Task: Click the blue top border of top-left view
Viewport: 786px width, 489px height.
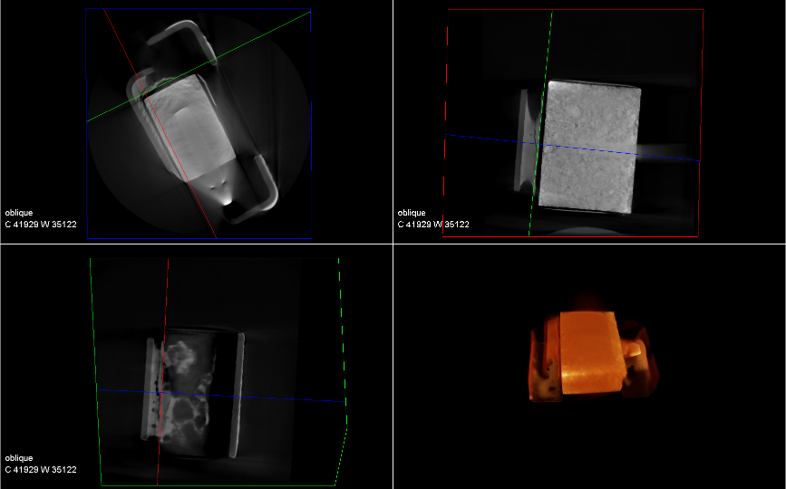Action: pos(200,10)
